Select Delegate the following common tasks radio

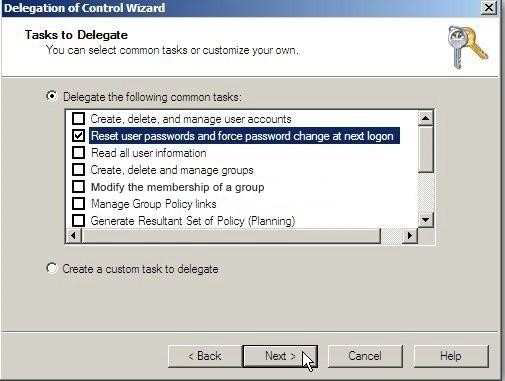pos(52,96)
